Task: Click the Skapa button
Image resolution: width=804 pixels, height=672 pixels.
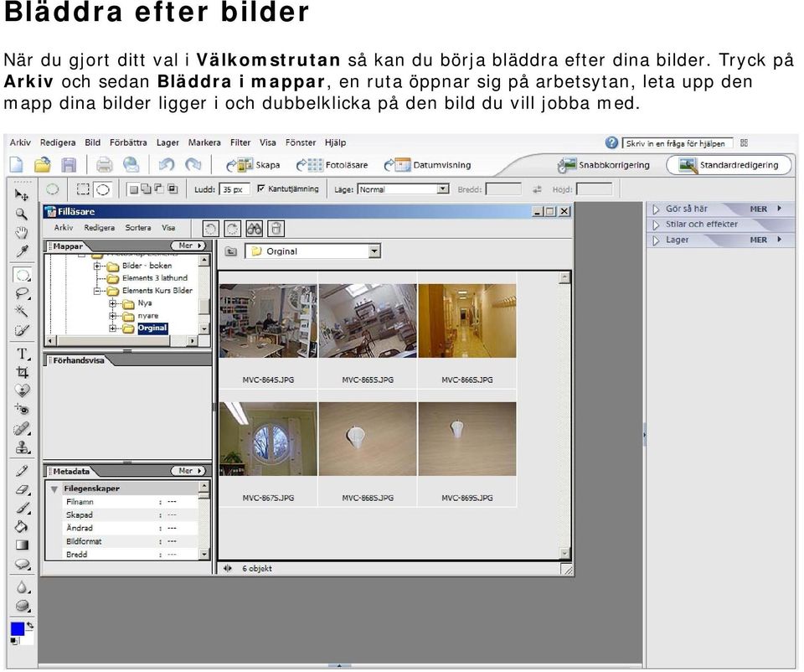Action: (x=253, y=165)
